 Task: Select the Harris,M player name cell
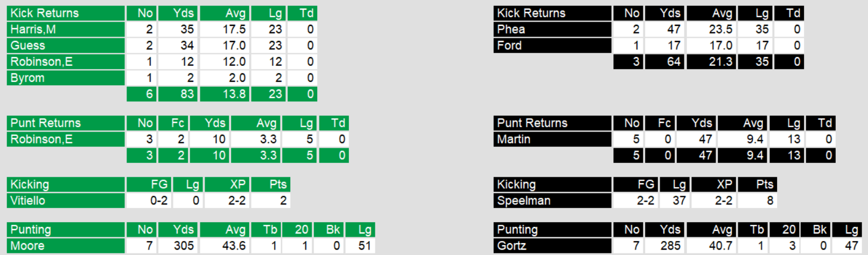click(x=66, y=29)
